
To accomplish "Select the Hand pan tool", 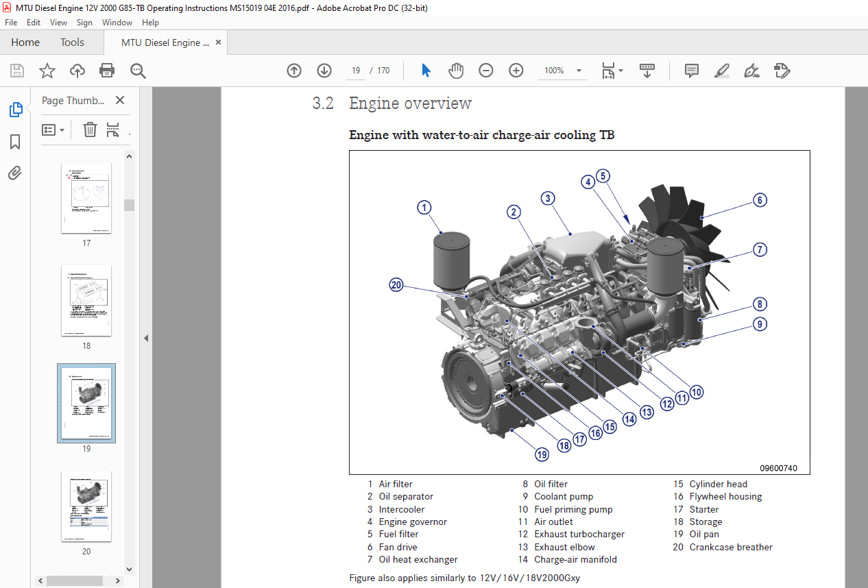I will 456,71.
